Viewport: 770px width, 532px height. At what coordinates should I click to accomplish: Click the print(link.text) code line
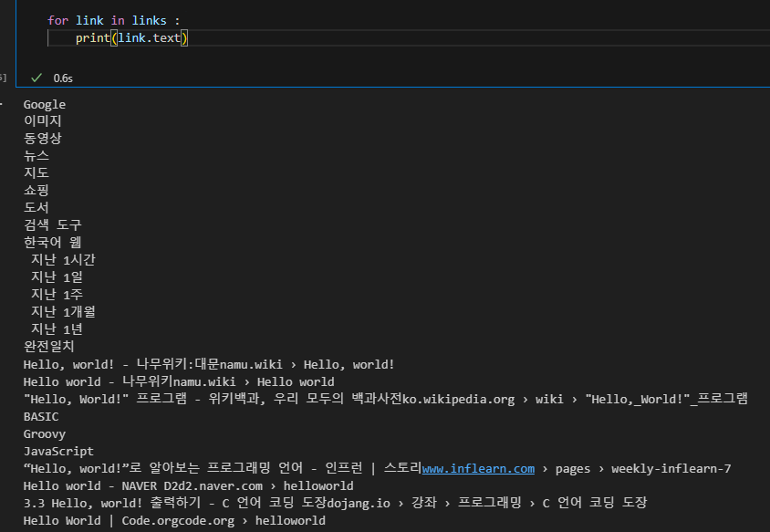131,37
